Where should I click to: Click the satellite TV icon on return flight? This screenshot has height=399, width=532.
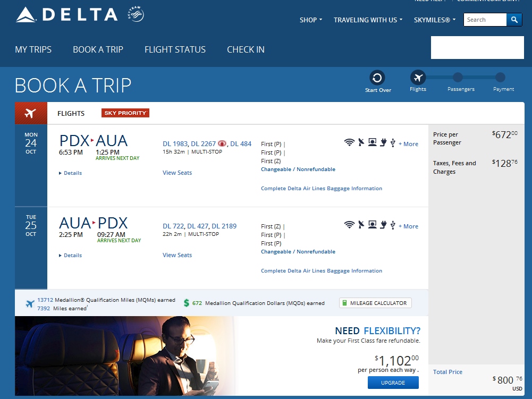(361, 225)
